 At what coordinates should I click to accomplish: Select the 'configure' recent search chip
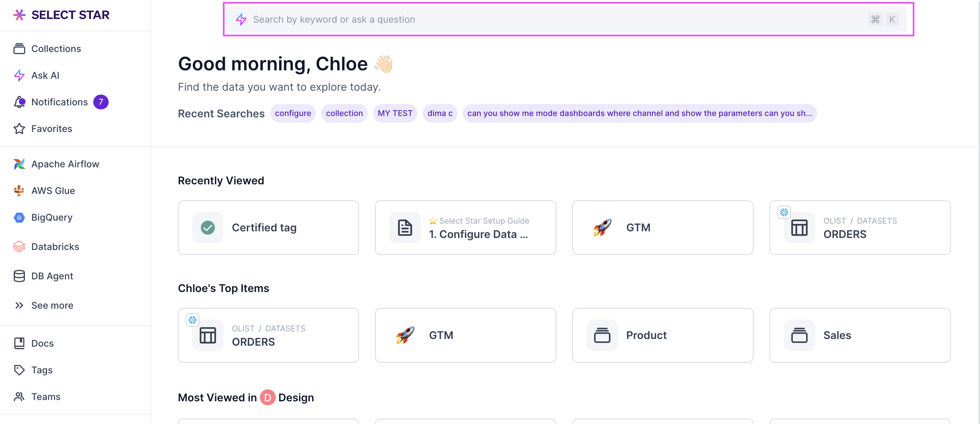(292, 113)
